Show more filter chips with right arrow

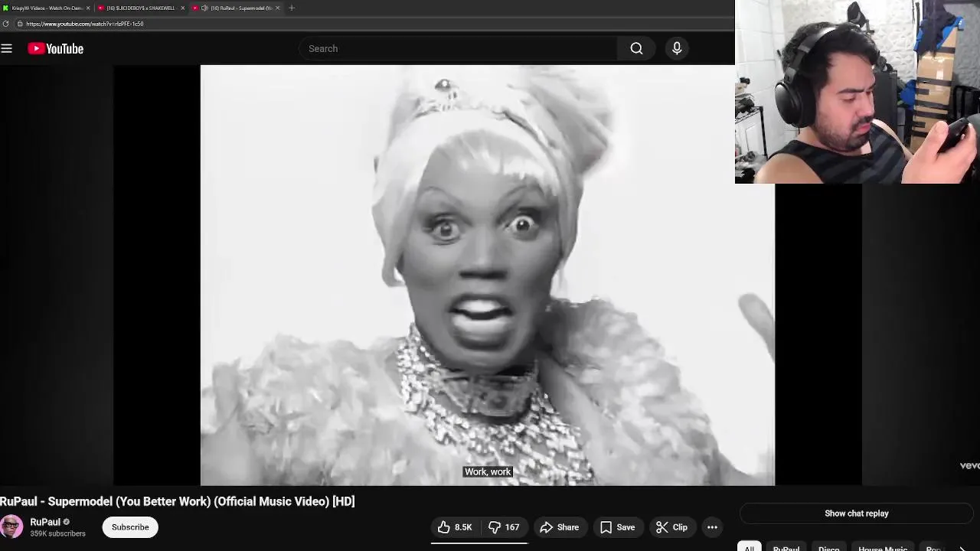click(x=962, y=548)
